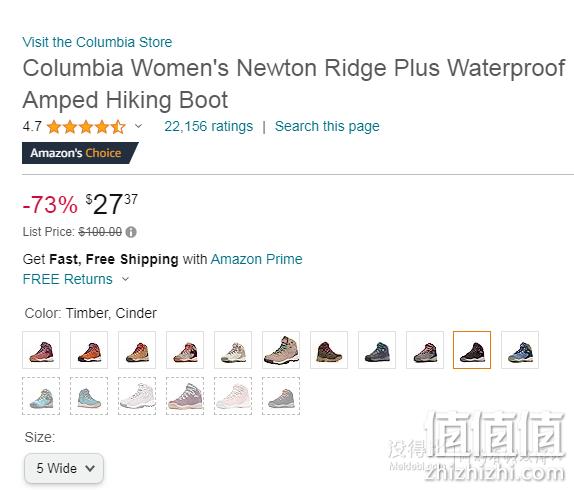Pick the unavailable lavender boot swatch

[185, 396]
